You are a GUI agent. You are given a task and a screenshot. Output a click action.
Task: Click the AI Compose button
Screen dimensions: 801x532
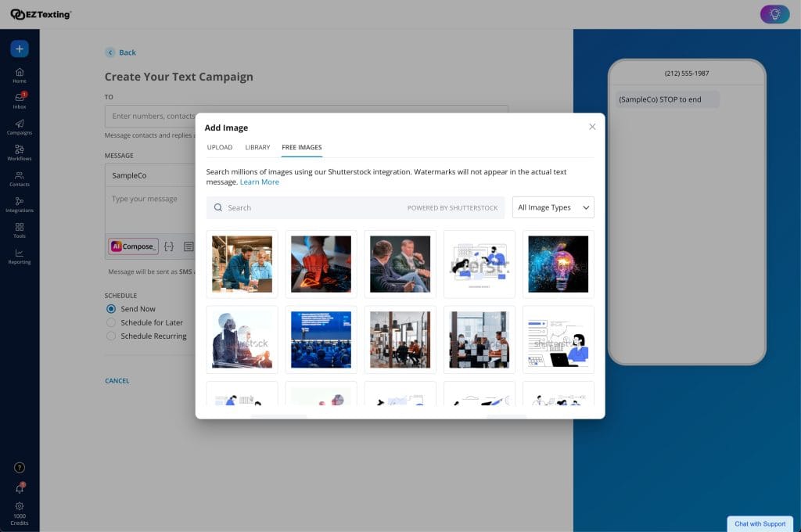[134, 246]
